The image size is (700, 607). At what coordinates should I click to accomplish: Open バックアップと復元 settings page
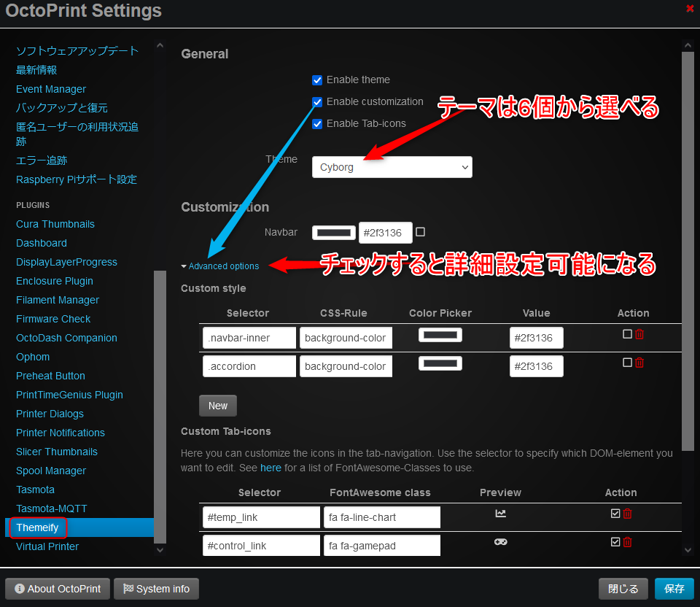pyautogui.click(x=61, y=108)
